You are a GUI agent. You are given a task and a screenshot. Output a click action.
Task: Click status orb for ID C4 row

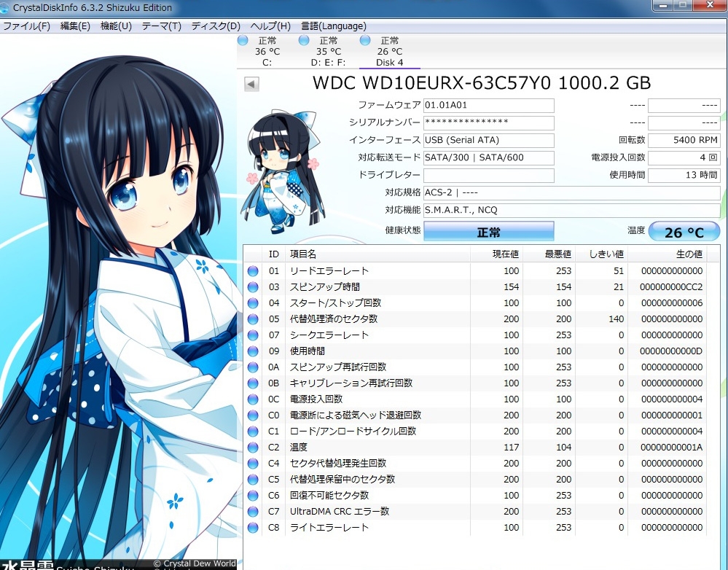point(253,463)
